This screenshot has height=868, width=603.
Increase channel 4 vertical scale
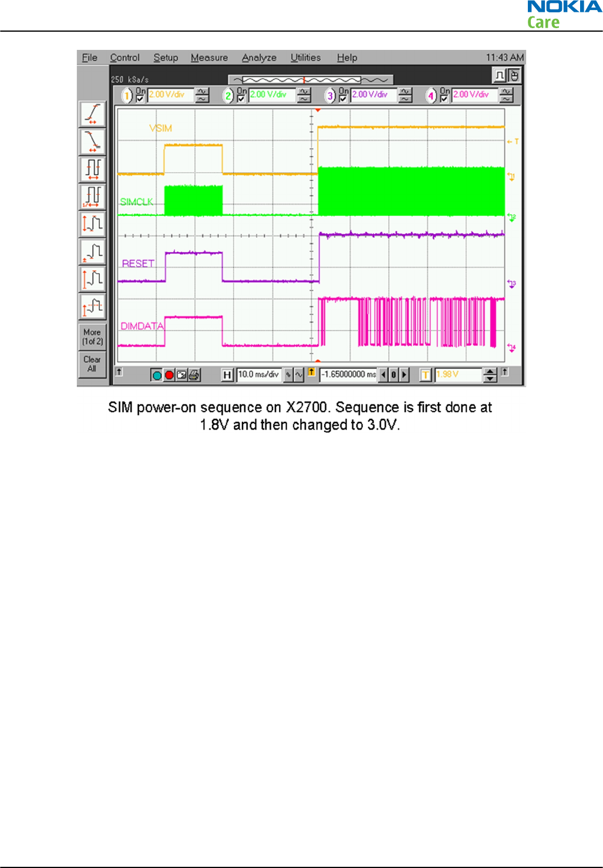coord(506,92)
